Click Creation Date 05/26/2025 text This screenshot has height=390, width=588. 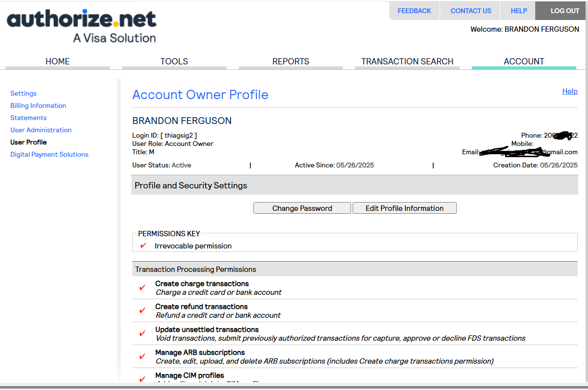(535, 165)
